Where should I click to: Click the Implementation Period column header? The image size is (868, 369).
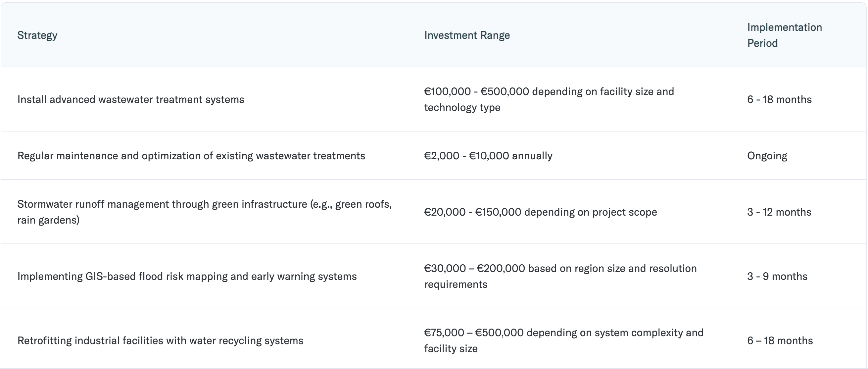(784, 35)
